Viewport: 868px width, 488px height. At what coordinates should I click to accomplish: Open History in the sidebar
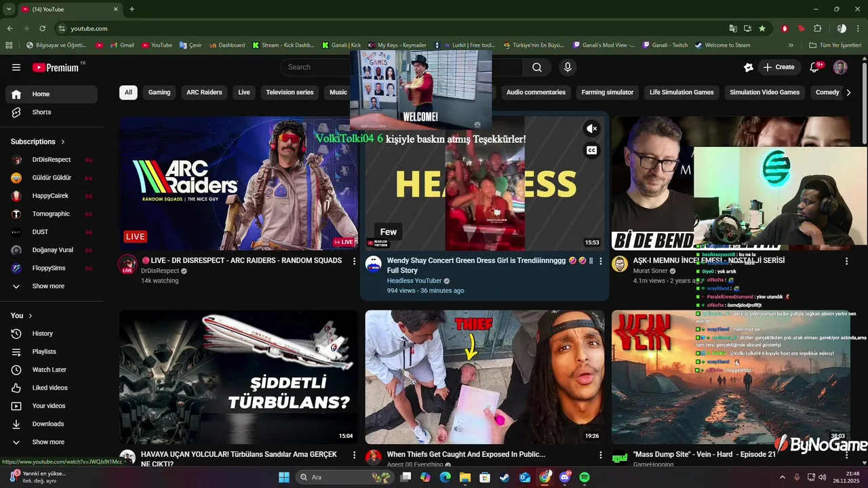(x=52, y=333)
